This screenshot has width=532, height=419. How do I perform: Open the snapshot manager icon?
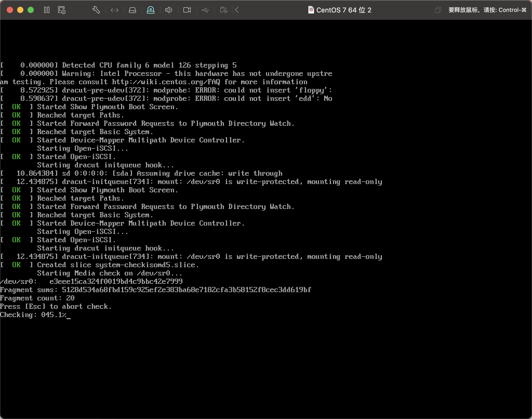pyautogui.click(x=62, y=10)
